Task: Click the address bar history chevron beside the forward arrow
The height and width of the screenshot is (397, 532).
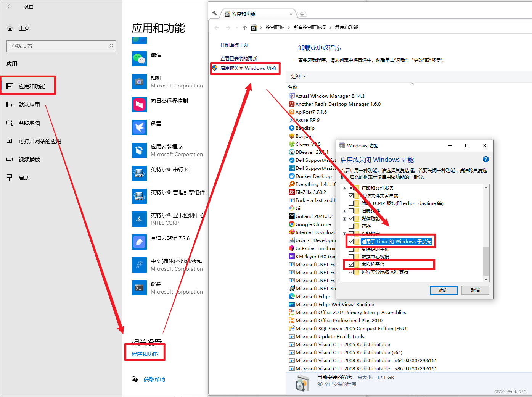Action: pos(237,27)
